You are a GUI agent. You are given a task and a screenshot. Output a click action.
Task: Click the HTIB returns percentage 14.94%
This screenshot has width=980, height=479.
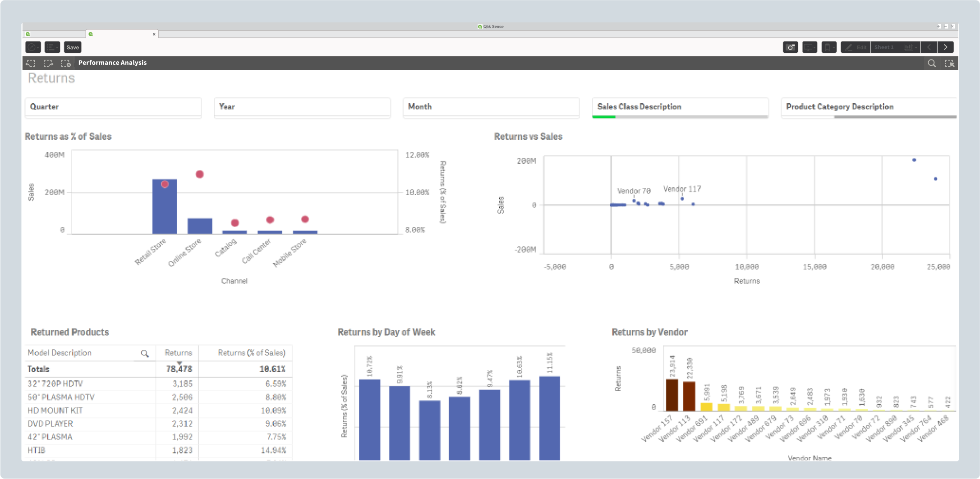click(x=273, y=450)
